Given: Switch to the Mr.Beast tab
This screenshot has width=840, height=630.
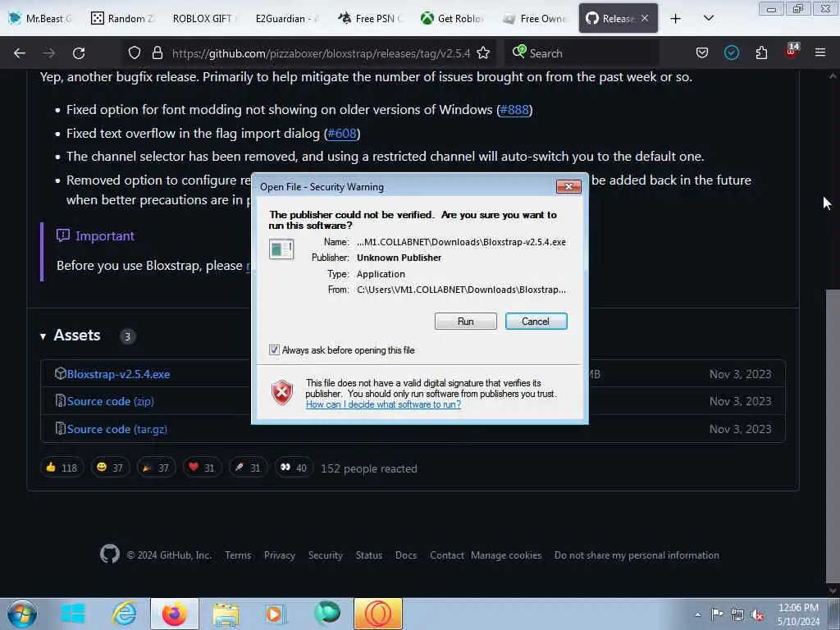Looking at the screenshot, I should pyautogui.click(x=41, y=19).
